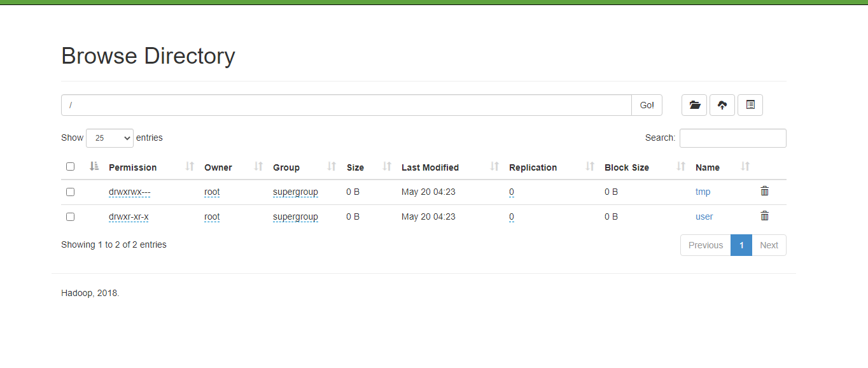Sort by Last Modified using the sort icon
The image size is (868, 368).
tap(494, 167)
